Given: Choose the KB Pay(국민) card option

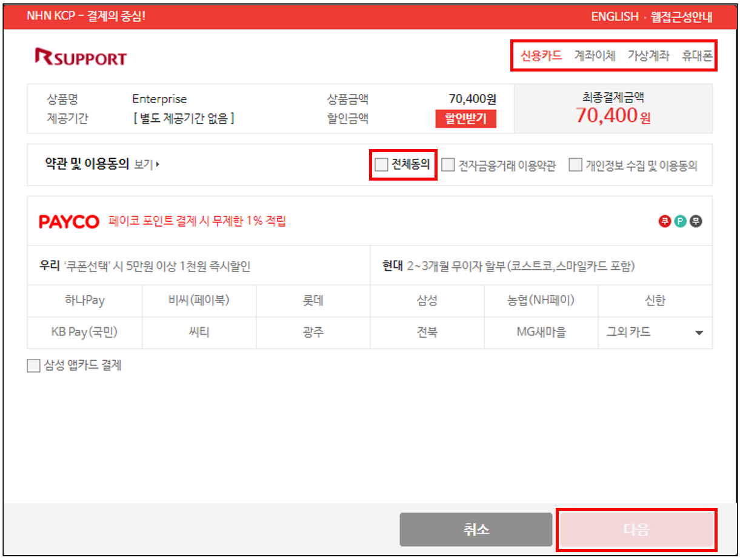Looking at the screenshot, I should click(85, 333).
